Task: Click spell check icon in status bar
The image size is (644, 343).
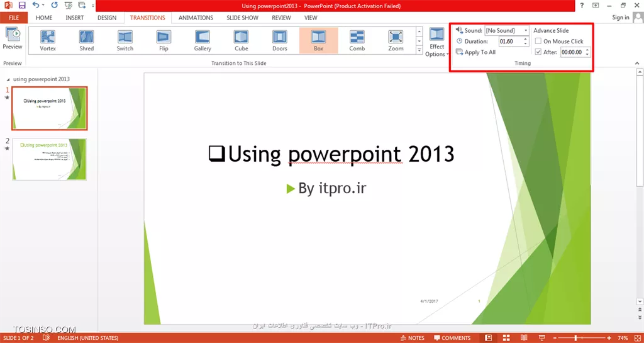Action: (x=47, y=338)
